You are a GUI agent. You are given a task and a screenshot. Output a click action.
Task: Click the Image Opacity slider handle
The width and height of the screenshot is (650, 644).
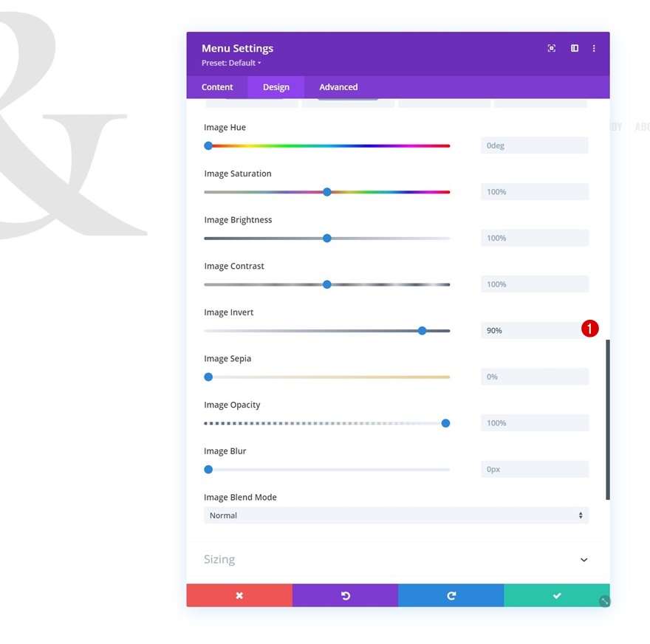[x=445, y=423]
